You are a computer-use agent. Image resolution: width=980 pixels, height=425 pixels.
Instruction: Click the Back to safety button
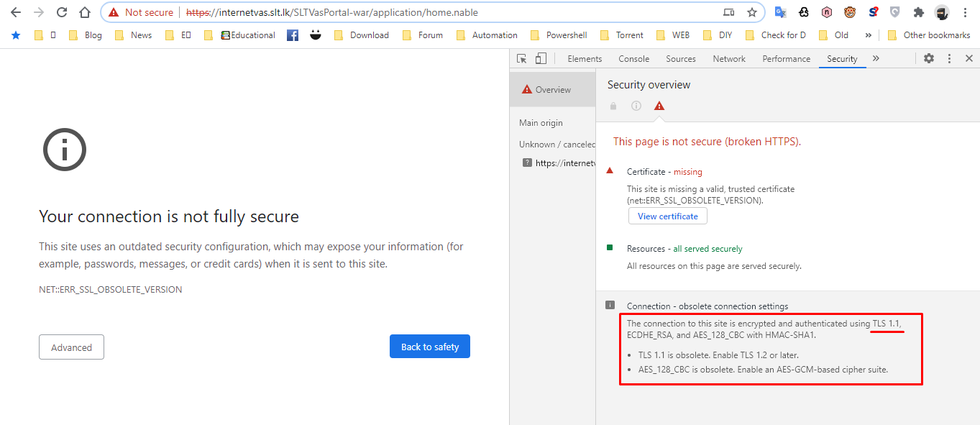[x=430, y=347]
